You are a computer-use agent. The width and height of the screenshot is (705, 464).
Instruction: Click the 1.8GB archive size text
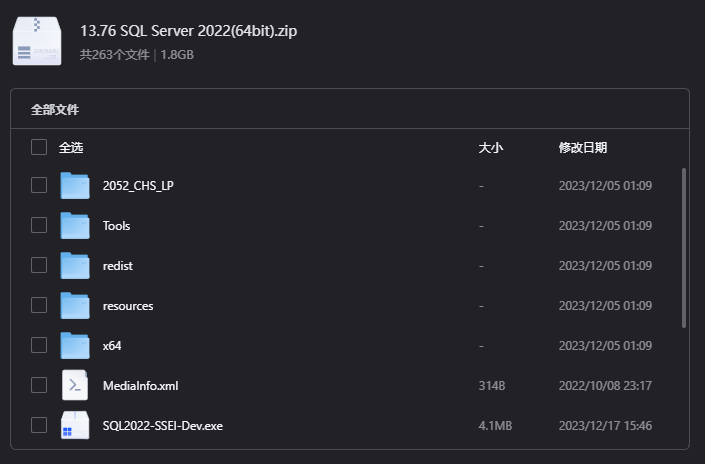coord(177,55)
